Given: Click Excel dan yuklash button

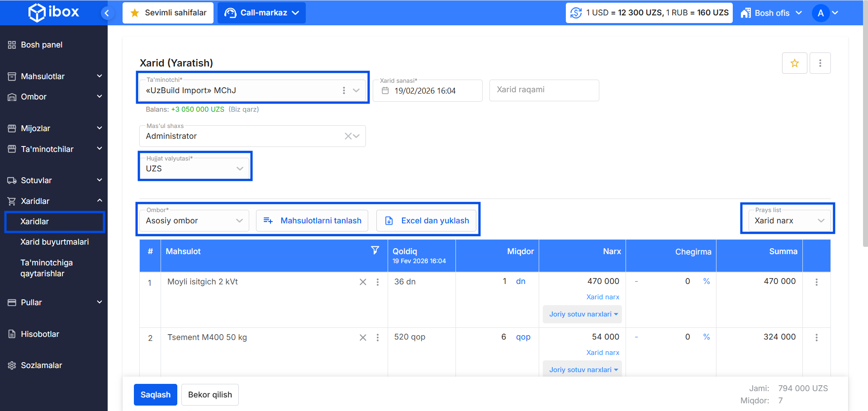Looking at the screenshot, I should (427, 221).
